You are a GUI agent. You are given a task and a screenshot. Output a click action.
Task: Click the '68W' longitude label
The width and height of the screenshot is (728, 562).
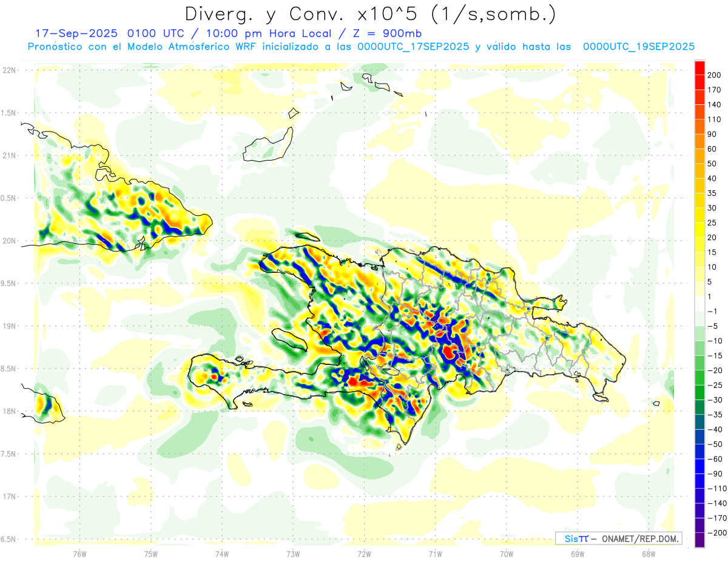[x=649, y=554]
